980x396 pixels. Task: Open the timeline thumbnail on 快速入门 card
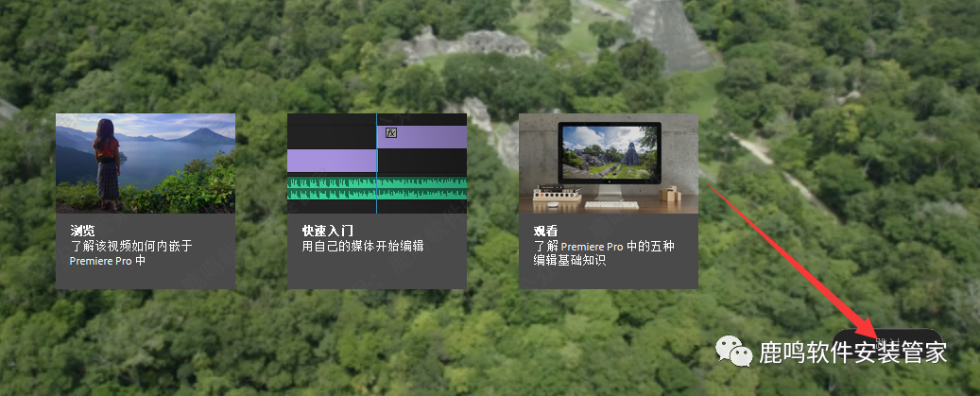[377, 164]
